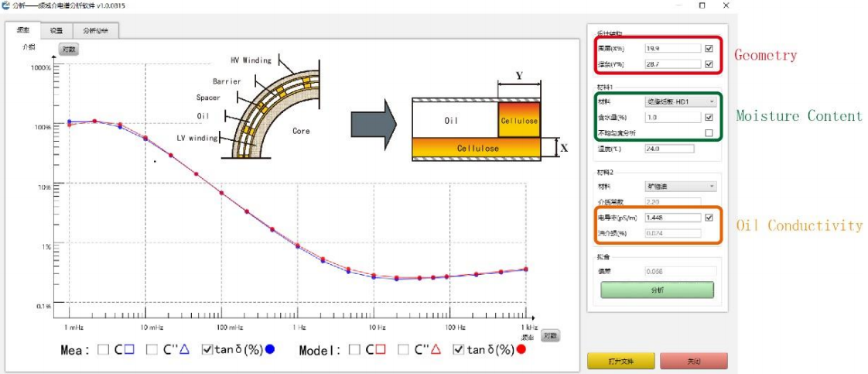Edit the X% value field 19.9
Screen dimensions: 868x374
tap(673, 48)
